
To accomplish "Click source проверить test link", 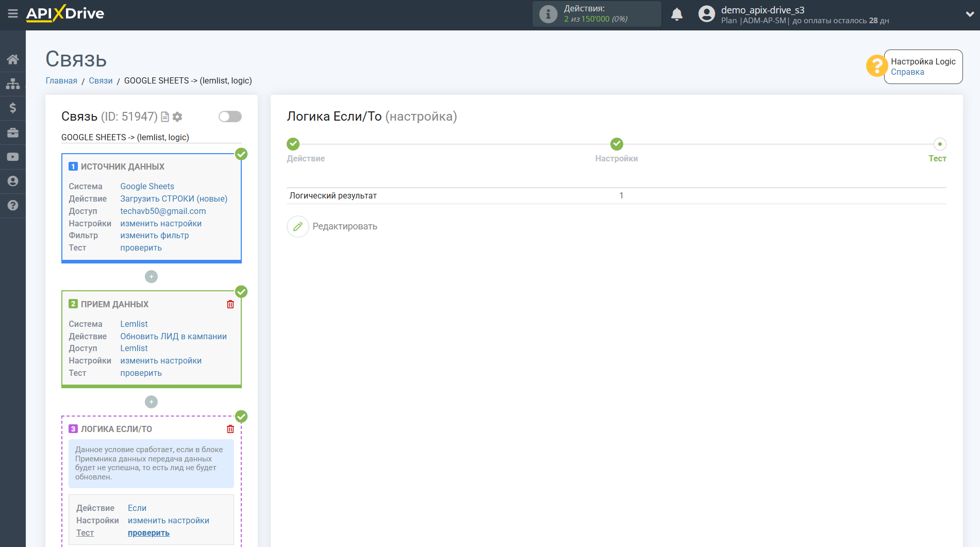I will pyautogui.click(x=141, y=247).
